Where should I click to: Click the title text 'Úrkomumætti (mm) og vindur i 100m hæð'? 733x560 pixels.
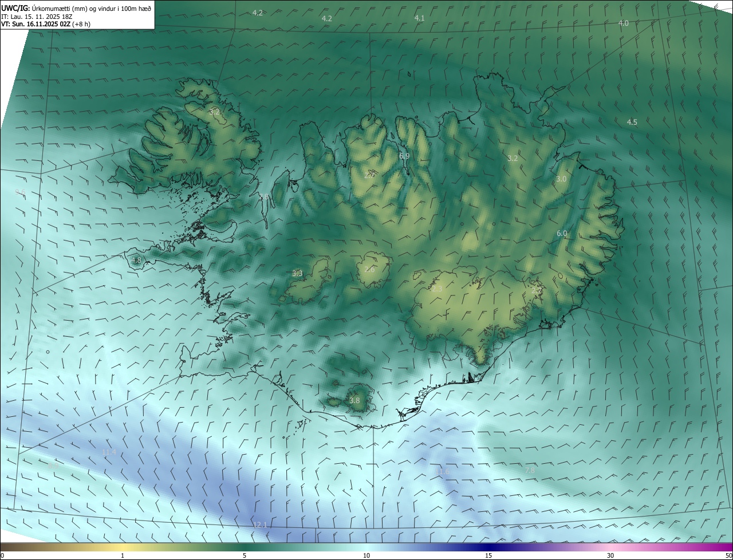[x=92, y=8]
